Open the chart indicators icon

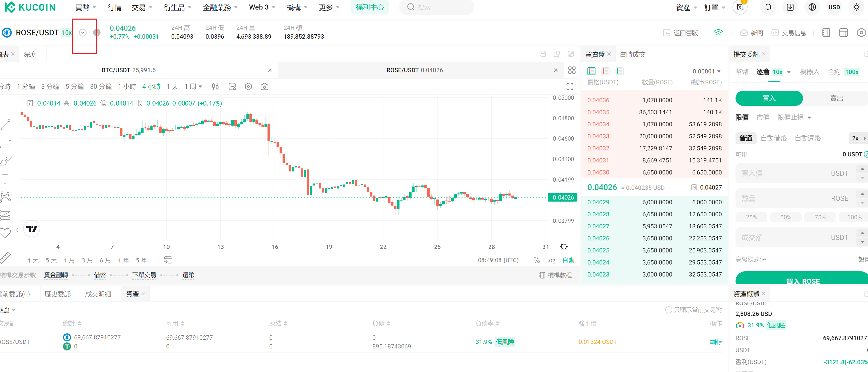233,86
